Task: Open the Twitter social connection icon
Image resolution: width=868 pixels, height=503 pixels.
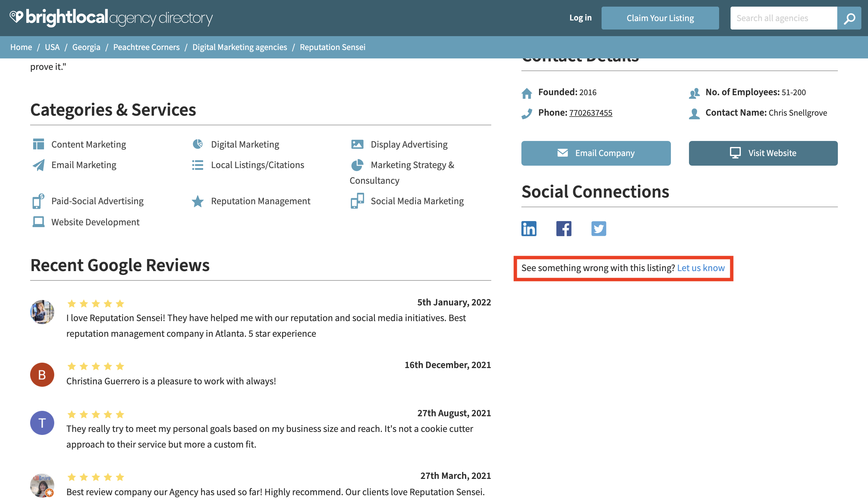Action: coord(599,229)
